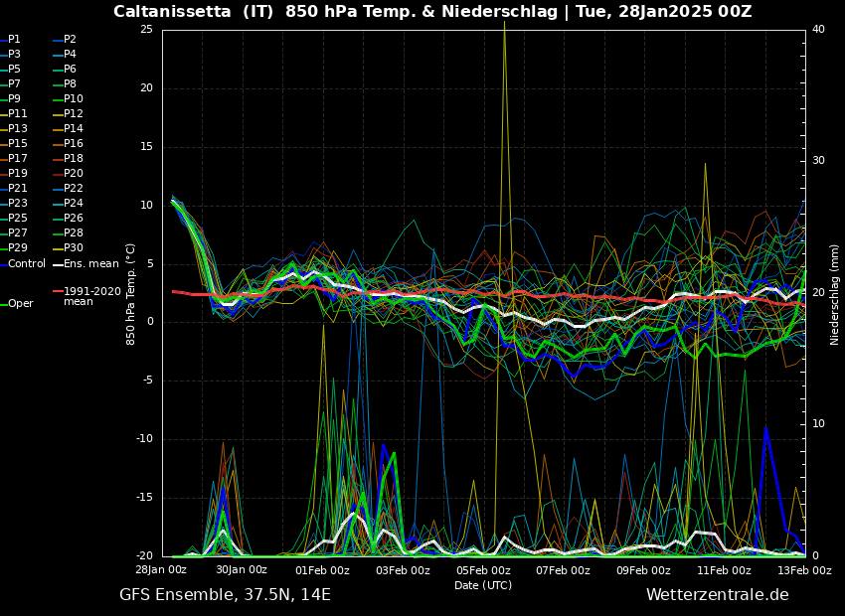Select the 05Feb 00z date tick

pyautogui.click(x=483, y=570)
